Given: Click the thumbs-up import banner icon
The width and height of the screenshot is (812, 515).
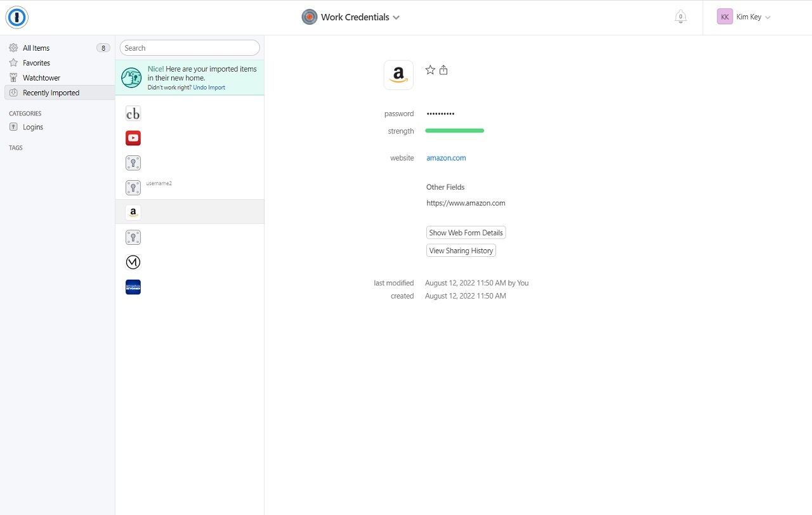Looking at the screenshot, I should click(131, 77).
